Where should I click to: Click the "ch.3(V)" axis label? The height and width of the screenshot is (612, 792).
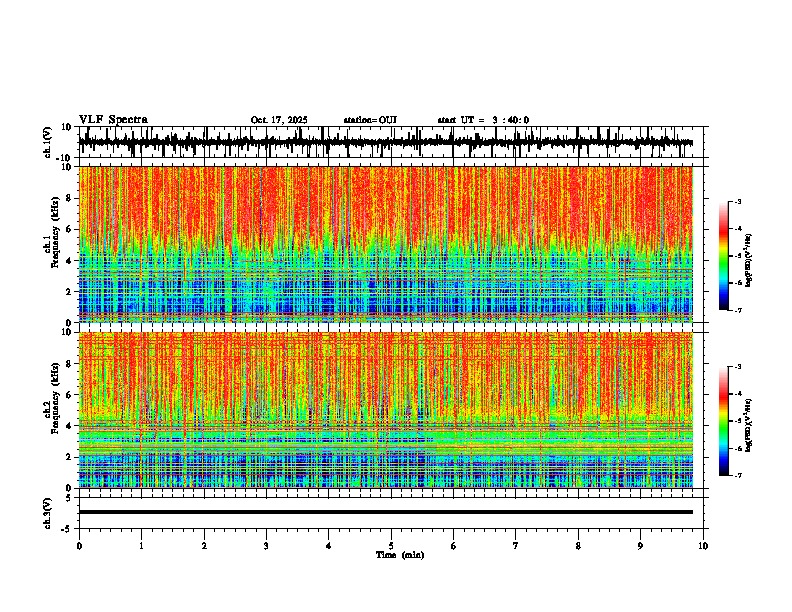point(48,513)
